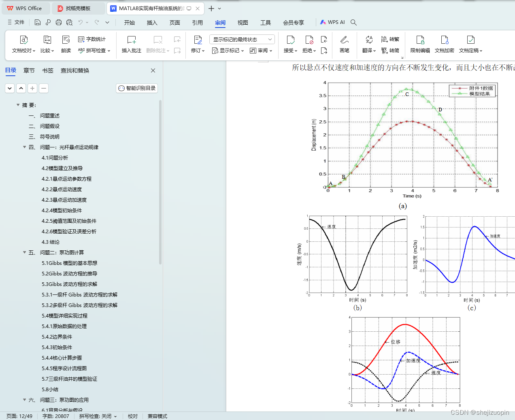Click the expand-all down chevron in outline pane
The image size is (515, 420).
point(10,88)
